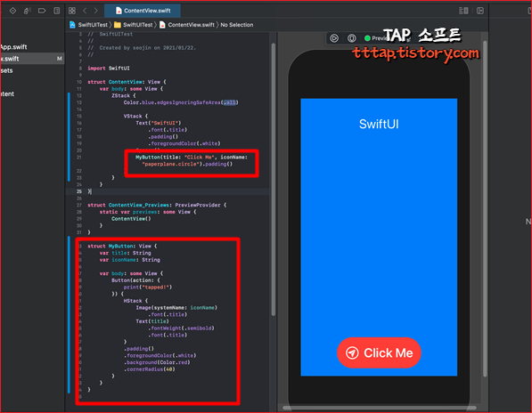The height and width of the screenshot is (413, 532).
Task: Click 'struct MyButton: View {' declaration
Action: pos(122,246)
